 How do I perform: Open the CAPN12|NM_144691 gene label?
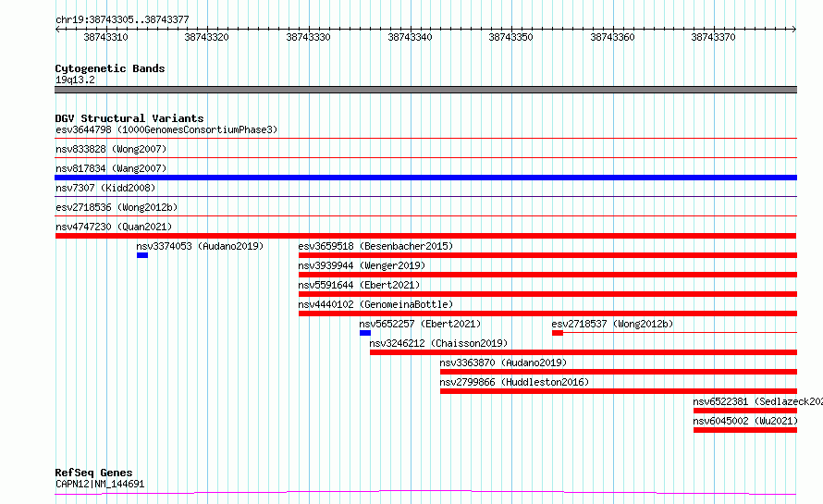pyautogui.click(x=100, y=484)
